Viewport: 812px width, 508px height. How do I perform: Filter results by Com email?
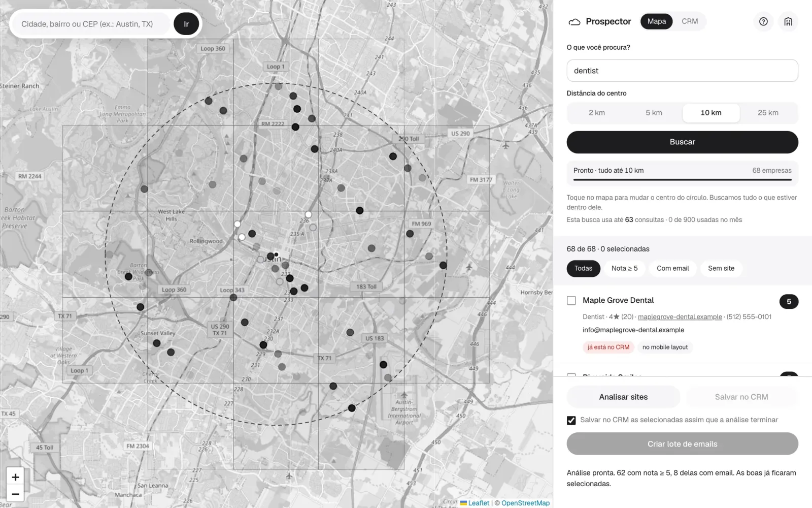pyautogui.click(x=673, y=268)
